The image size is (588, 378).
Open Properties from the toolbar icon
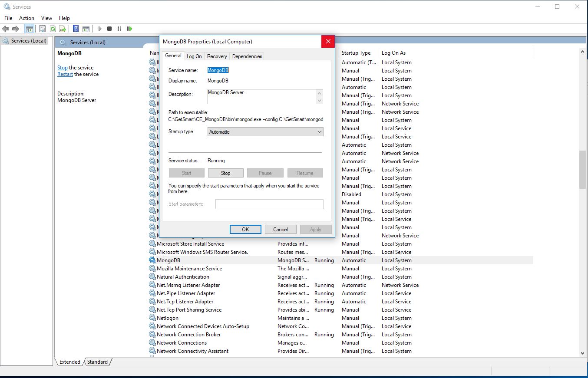[x=42, y=29]
